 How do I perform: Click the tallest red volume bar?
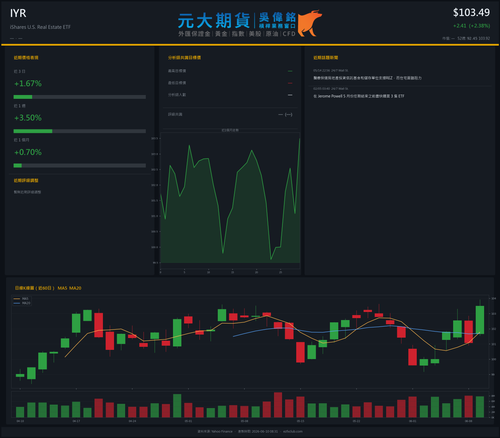pos(278,405)
